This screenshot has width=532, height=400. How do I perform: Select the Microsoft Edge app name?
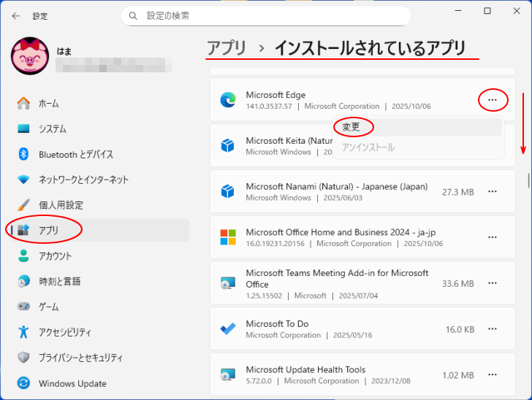pyautogui.click(x=275, y=95)
